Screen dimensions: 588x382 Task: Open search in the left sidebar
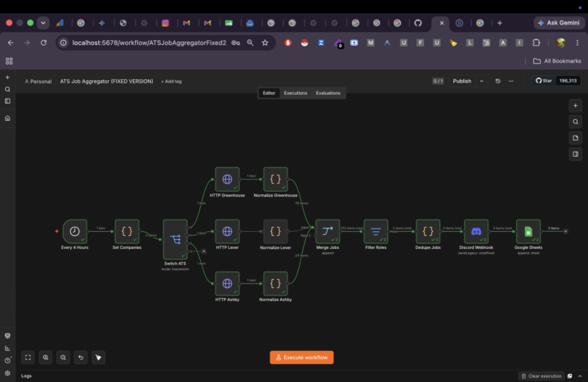coord(7,89)
